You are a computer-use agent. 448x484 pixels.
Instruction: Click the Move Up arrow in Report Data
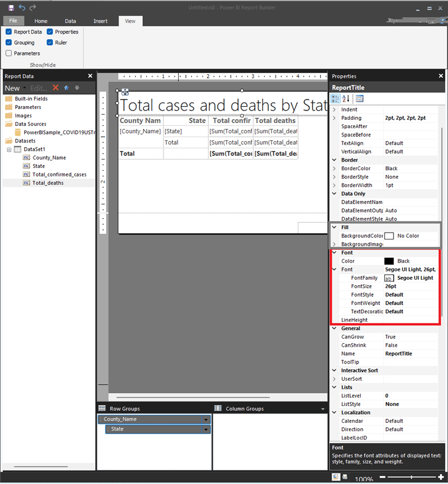click(66, 87)
